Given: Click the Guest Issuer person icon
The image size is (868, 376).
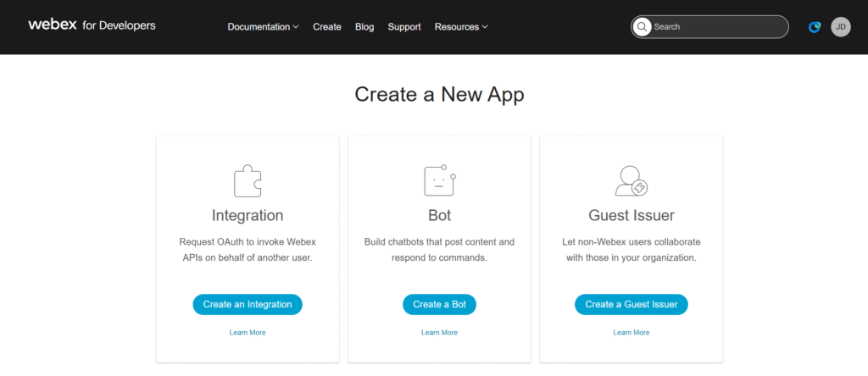Looking at the screenshot, I should point(632,181).
